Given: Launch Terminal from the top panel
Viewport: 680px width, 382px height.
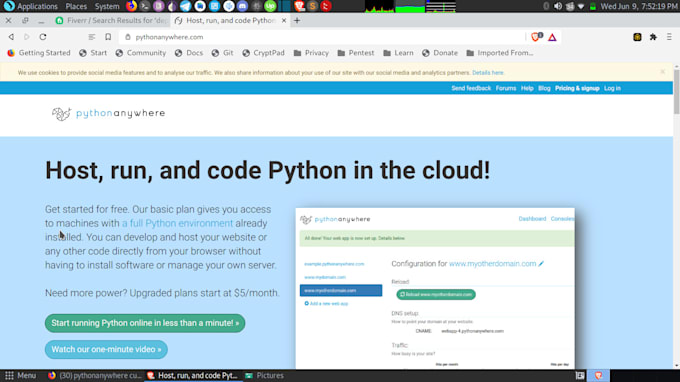Looking at the screenshot, I should (145, 6).
